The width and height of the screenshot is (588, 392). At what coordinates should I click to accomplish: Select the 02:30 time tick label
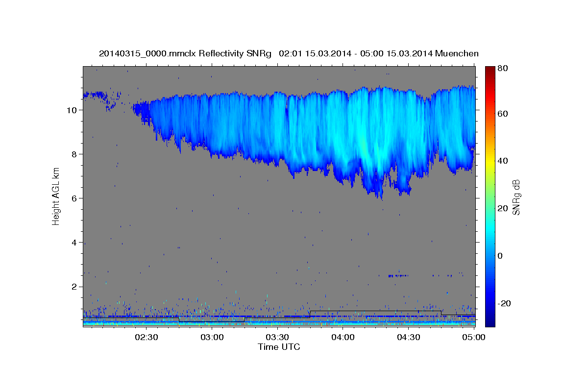click(x=146, y=337)
